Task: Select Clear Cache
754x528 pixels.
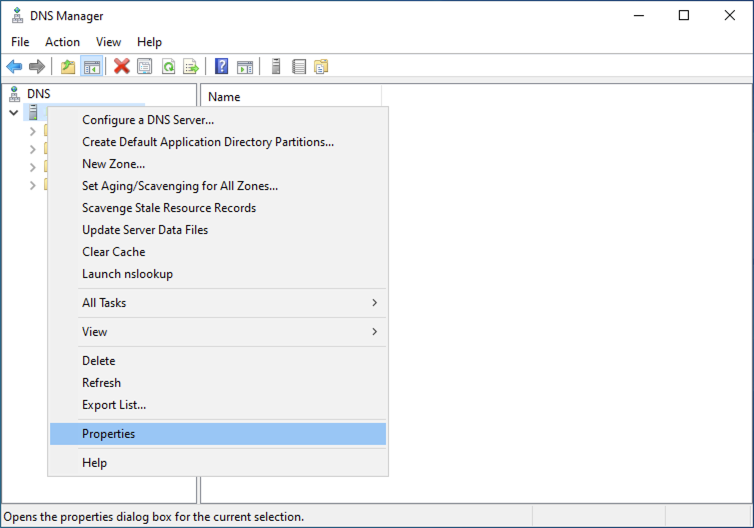Action: point(218,252)
